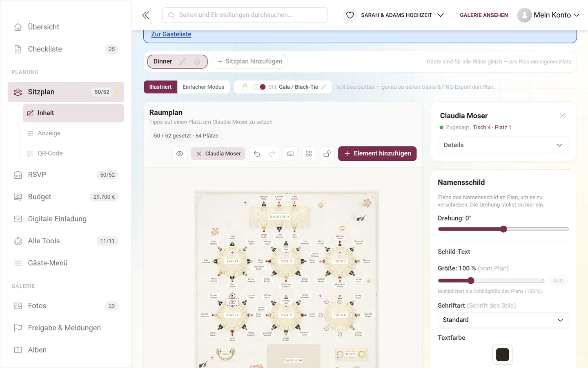Viewport: 588px width, 368px height.
Task: Edit the Gala / Black-Tie style pencil
Action: click(x=323, y=87)
